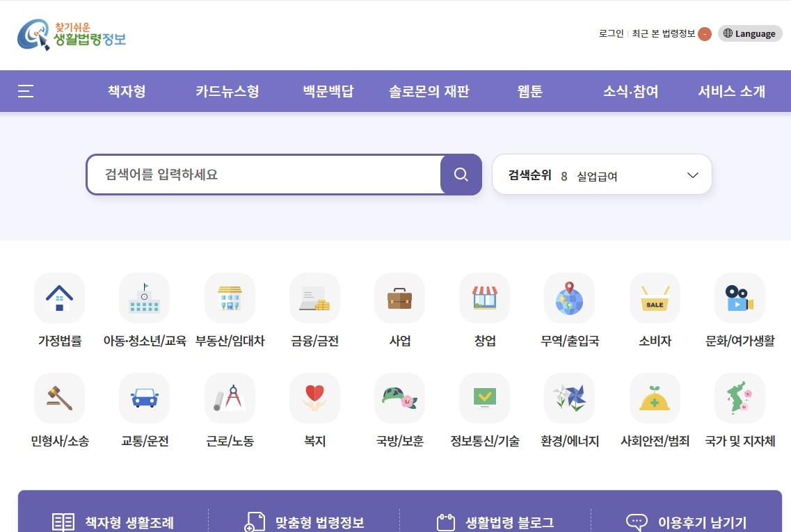
Task: Open the 창업 storefront icon
Action: (484, 298)
